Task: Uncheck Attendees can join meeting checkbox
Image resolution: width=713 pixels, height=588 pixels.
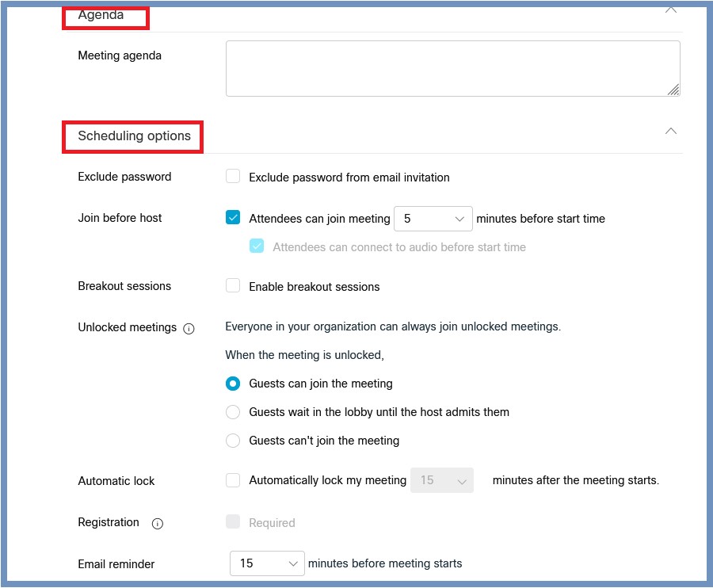Action: [233, 217]
